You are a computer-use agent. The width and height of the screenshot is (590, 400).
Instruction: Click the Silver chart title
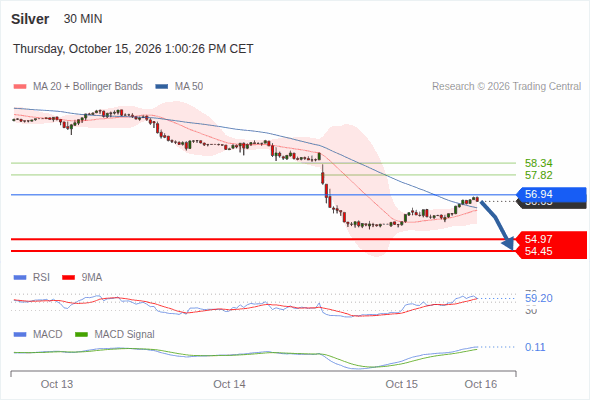coord(30,19)
